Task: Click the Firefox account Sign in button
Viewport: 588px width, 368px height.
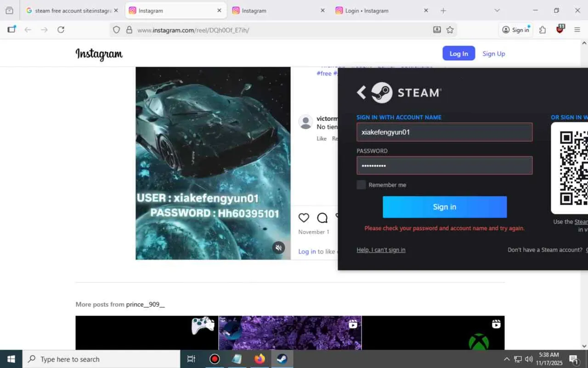Action: click(x=515, y=30)
